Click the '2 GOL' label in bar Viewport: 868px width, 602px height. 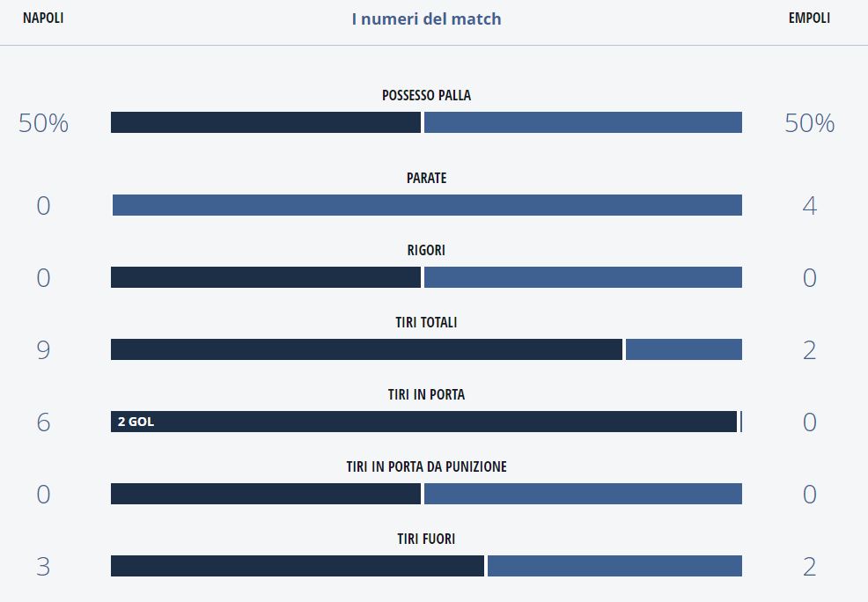coord(136,422)
